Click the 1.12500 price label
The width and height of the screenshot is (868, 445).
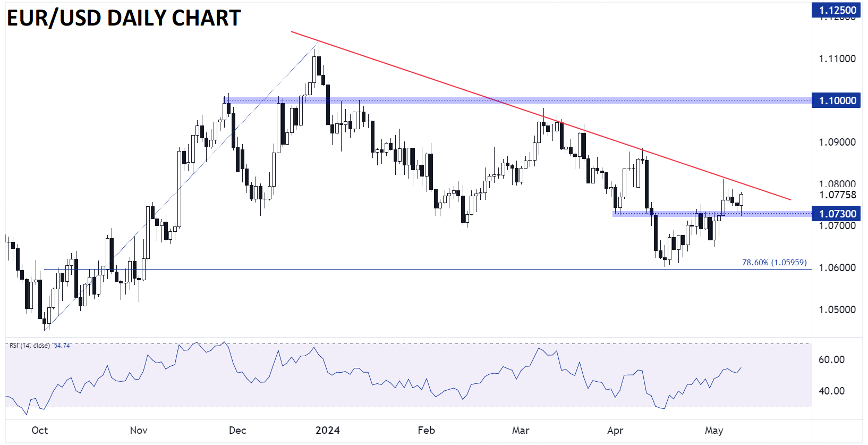836,10
